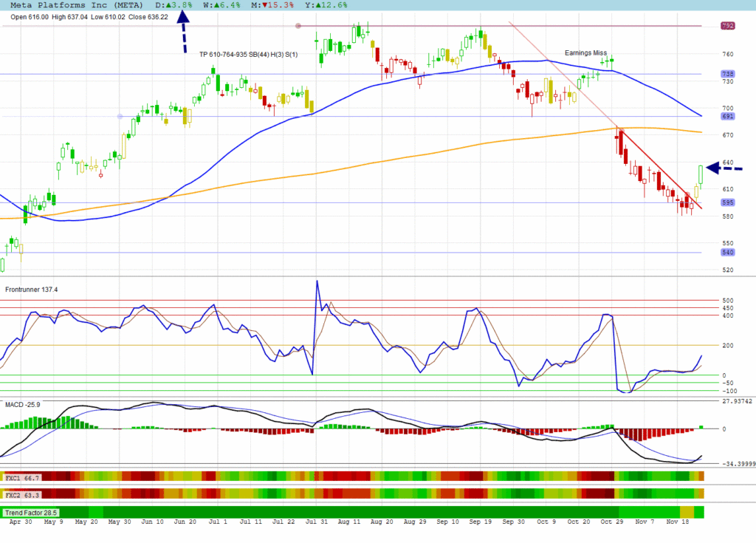Click the dashed arrow under the daily change

pyautogui.click(x=184, y=35)
